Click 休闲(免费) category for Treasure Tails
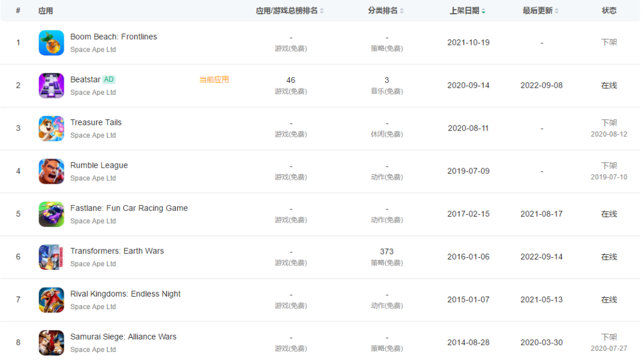Viewport: 644px width, 364px height. (x=387, y=134)
